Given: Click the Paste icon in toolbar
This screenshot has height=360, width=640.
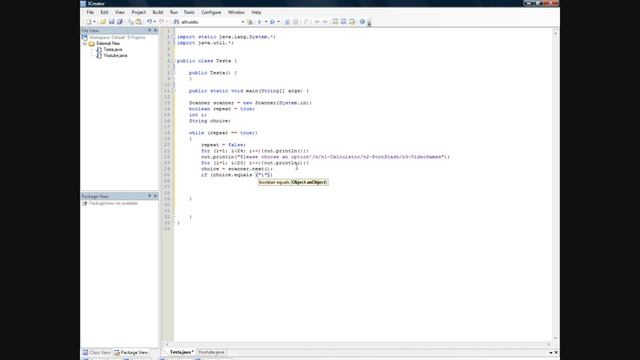Looking at the screenshot, I should (x=139, y=22).
